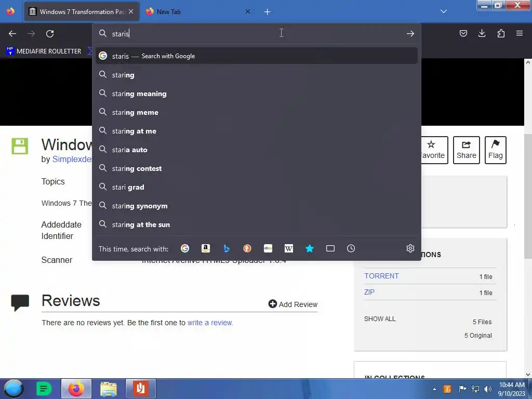Open search settings gear icon
Viewport: 532px width, 399px height.
(x=410, y=248)
